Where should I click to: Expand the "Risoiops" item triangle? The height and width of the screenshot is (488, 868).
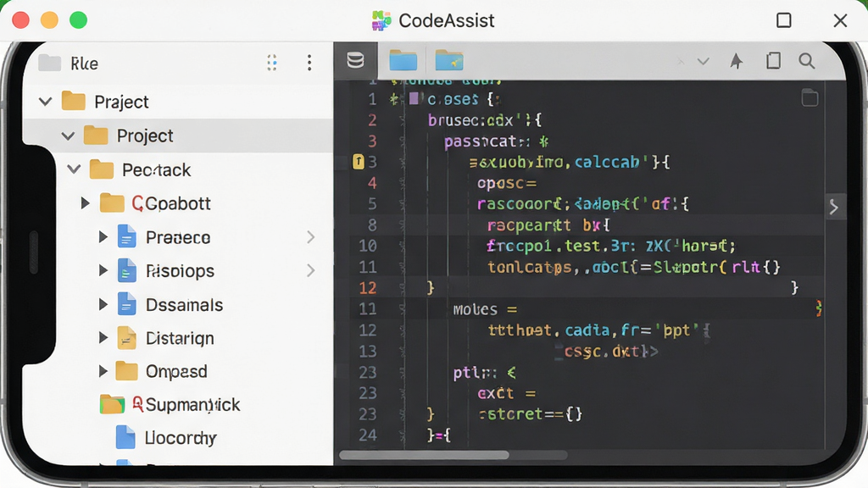coord(103,270)
